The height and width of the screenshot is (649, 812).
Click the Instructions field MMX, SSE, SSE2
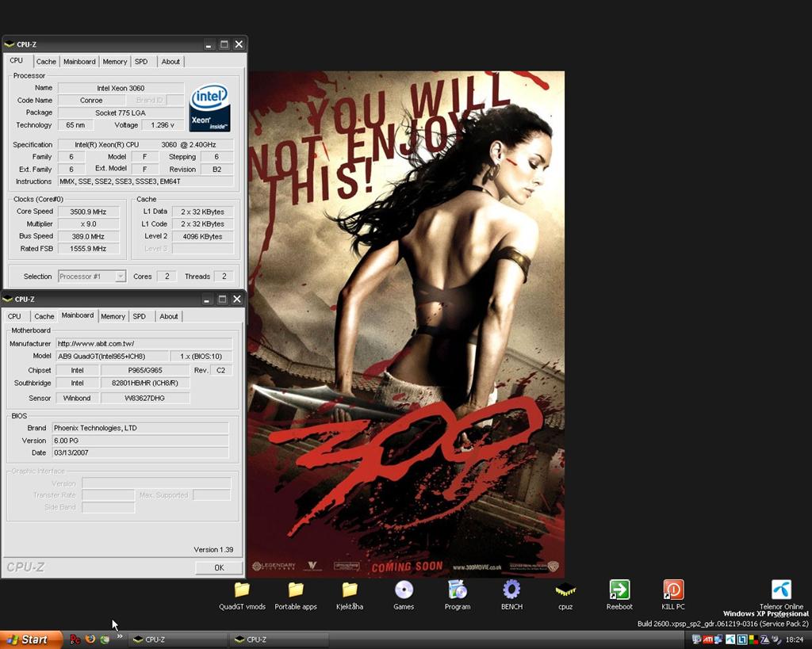[146, 181]
